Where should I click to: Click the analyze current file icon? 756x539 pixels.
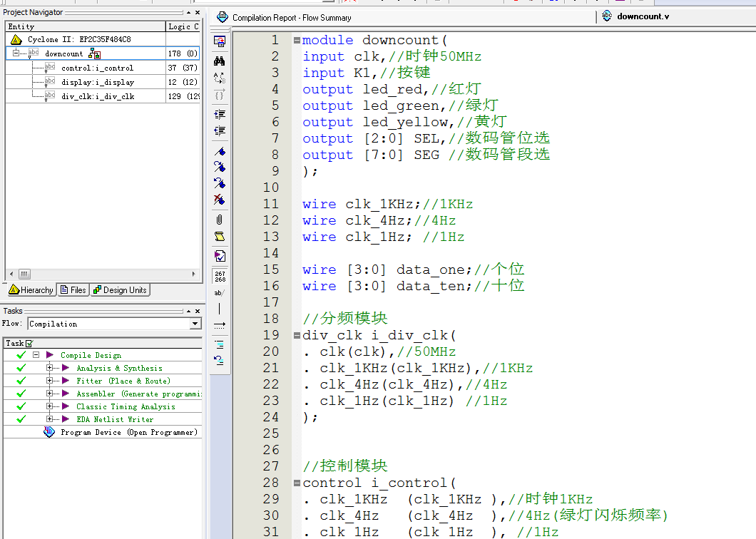220,256
